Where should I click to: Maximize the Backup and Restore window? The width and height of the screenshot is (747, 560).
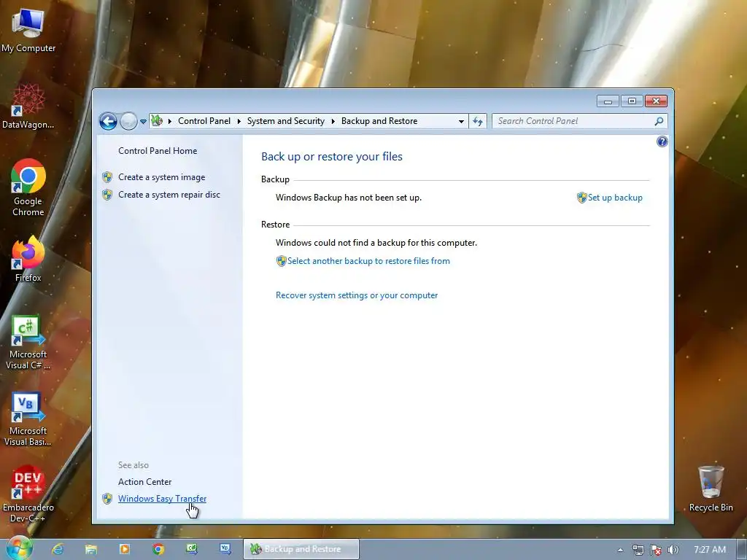[x=632, y=101]
